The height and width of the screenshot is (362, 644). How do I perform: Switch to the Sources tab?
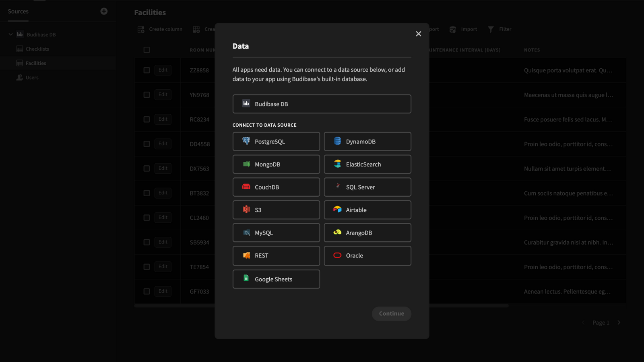point(18,12)
